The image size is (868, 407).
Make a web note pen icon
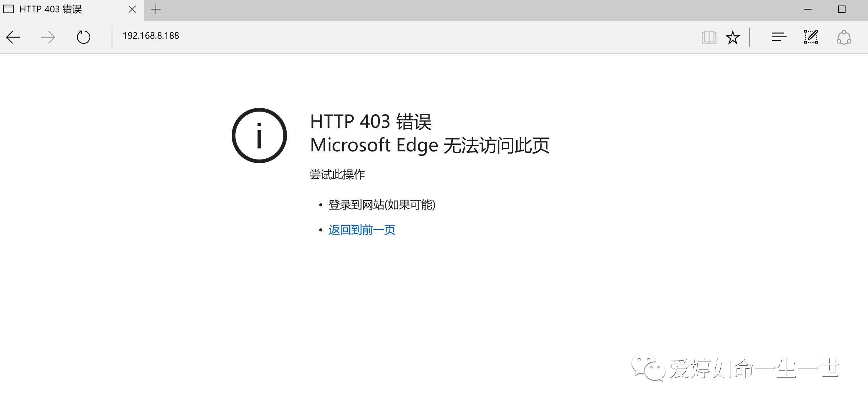coord(811,37)
